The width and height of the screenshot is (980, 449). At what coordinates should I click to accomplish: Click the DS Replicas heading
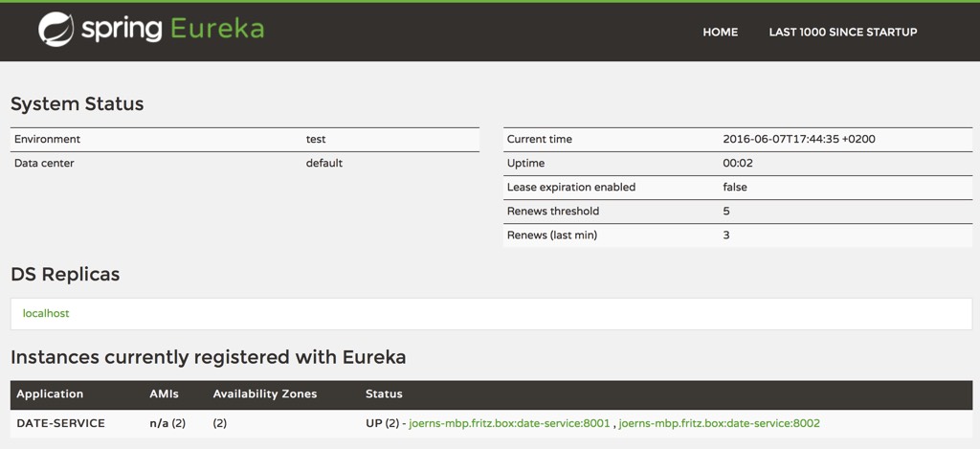point(65,275)
